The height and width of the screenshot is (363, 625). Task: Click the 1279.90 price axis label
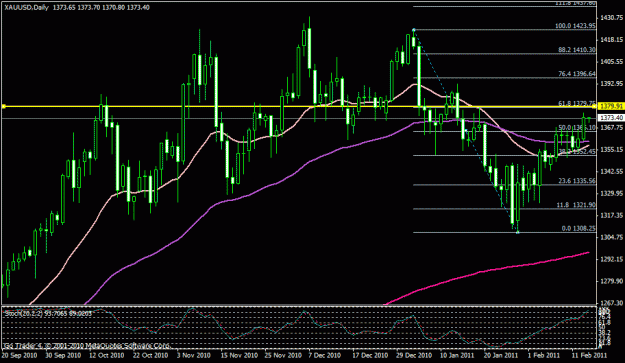[x=612, y=281]
